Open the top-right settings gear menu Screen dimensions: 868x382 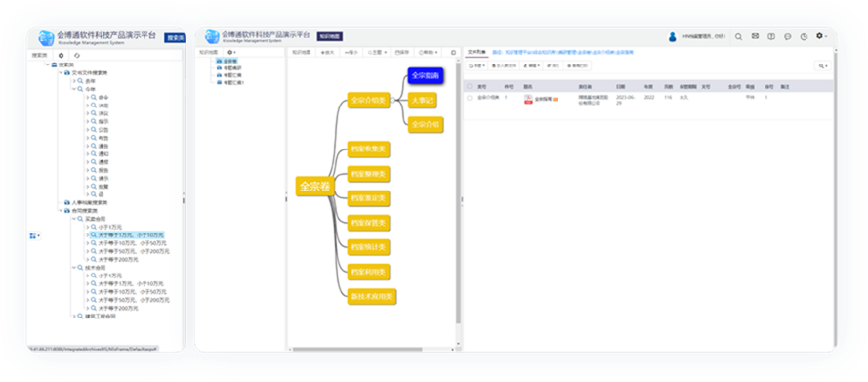(821, 36)
